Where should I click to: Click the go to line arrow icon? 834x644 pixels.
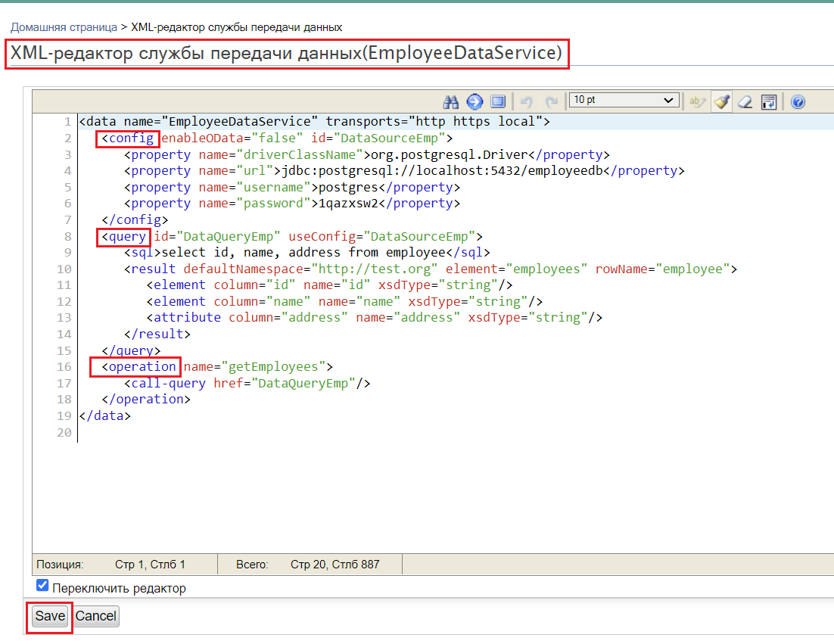point(475,101)
